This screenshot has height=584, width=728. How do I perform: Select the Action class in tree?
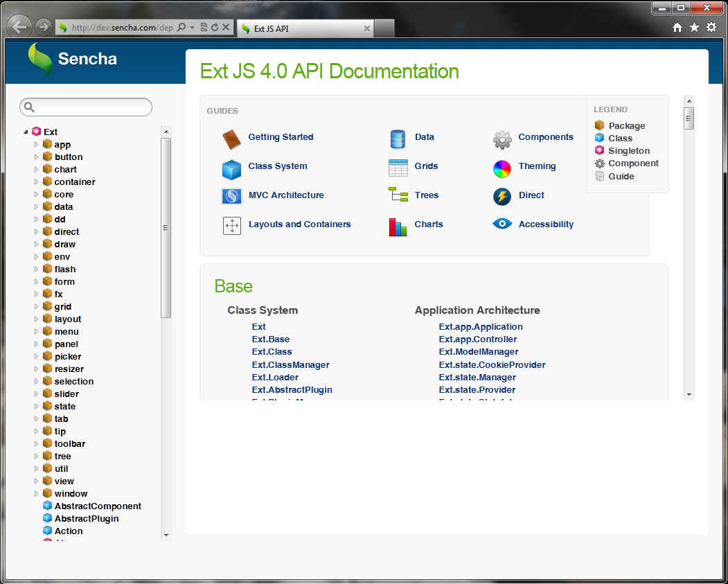tap(69, 531)
